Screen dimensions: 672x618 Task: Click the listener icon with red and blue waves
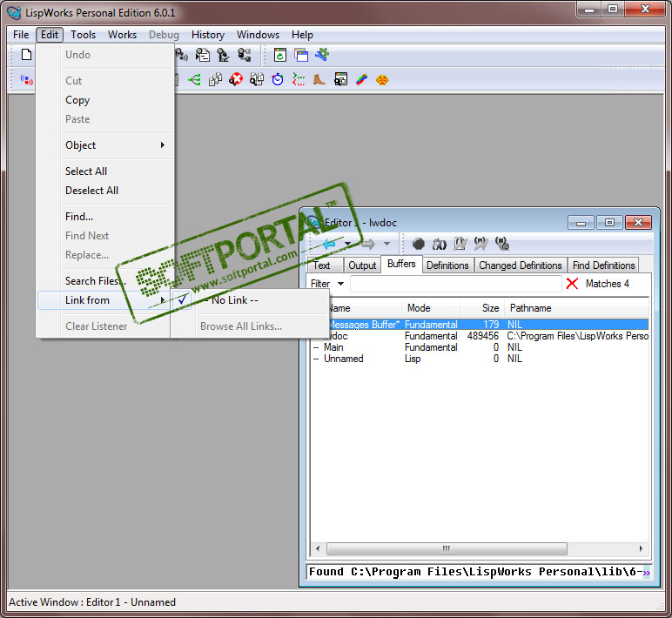click(27, 80)
